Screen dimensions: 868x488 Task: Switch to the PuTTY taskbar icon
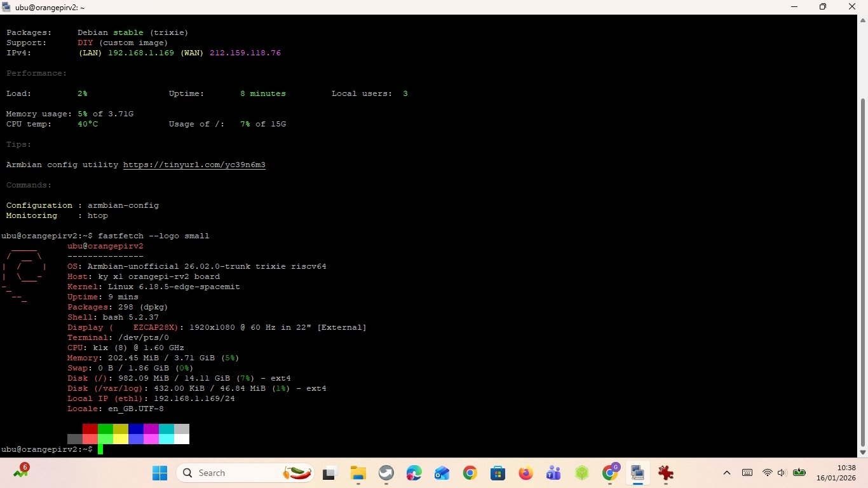pyautogui.click(x=637, y=473)
